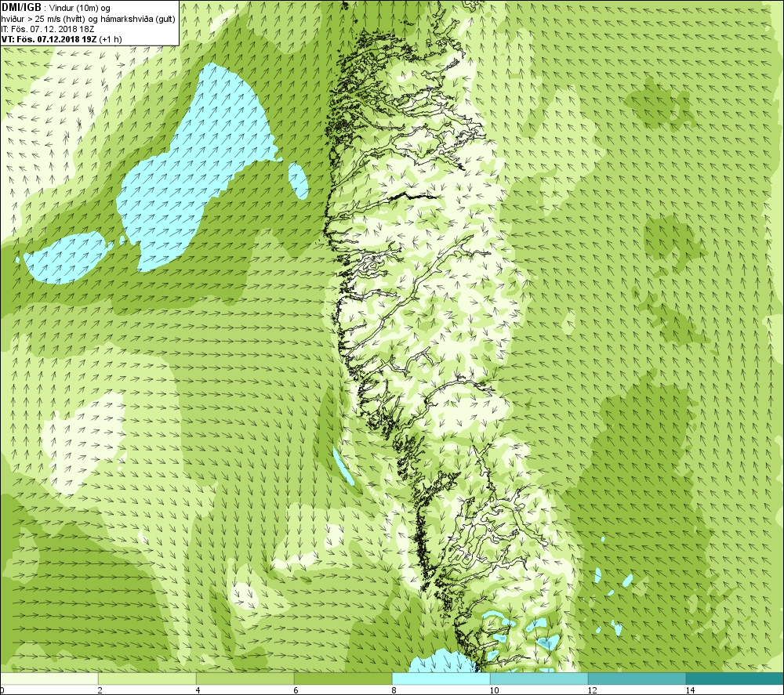Click the '14' scale label
The height and width of the screenshot is (695, 784).
coord(690,690)
